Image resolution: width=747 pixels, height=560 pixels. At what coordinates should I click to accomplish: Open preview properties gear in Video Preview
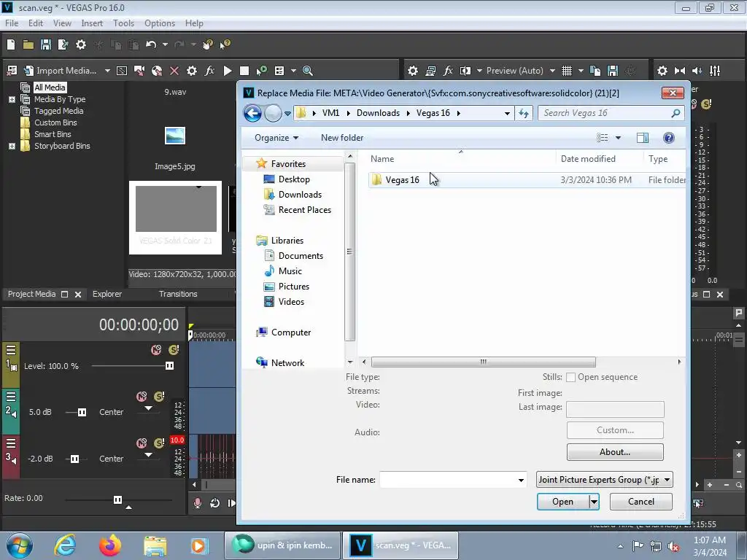tap(413, 71)
